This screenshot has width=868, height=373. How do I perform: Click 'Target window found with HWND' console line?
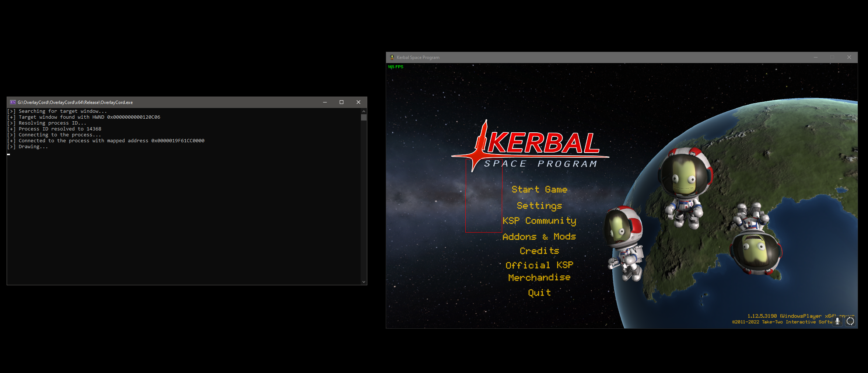(84, 117)
